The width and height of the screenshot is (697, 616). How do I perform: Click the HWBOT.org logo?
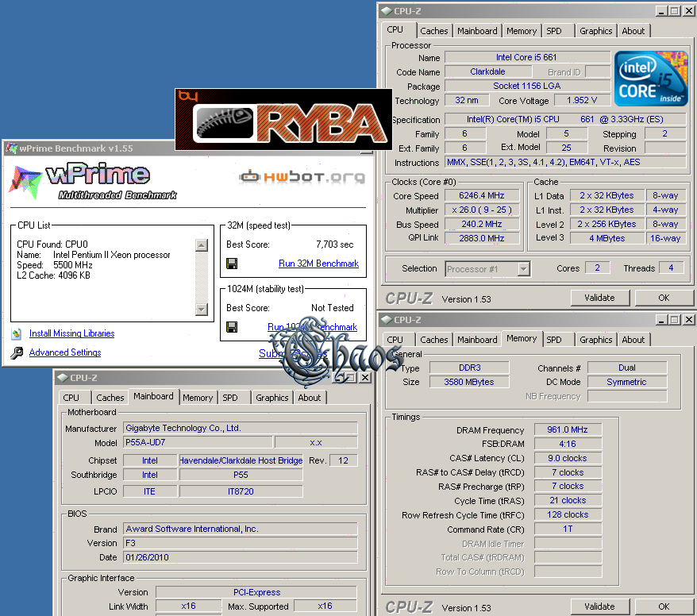(302, 177)
